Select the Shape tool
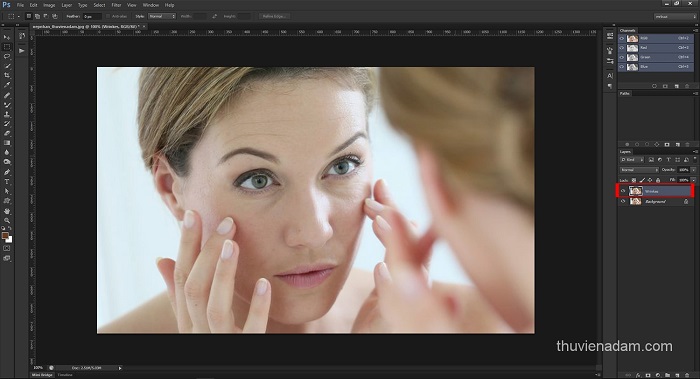The width and height of the screenshot is (700, 379). [x=7, y=201]
